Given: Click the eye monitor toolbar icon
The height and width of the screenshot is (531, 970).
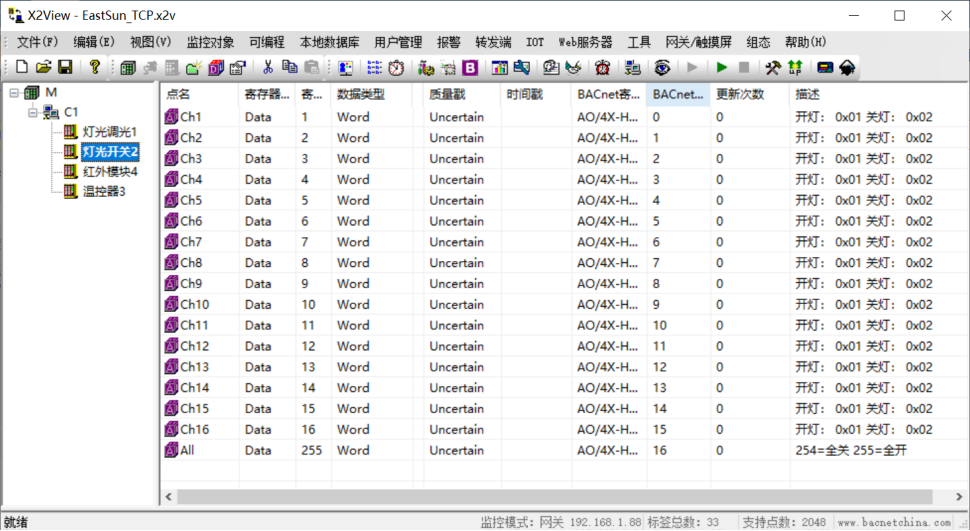Looking at the screenshot, I should pos(663,67).
